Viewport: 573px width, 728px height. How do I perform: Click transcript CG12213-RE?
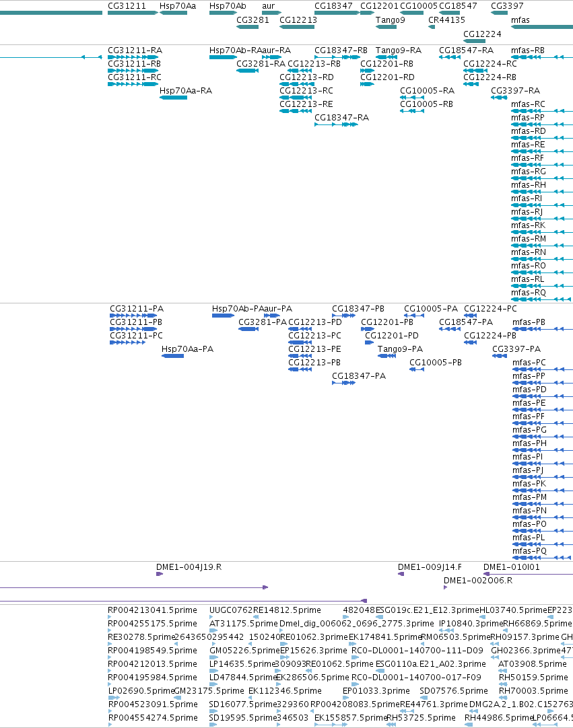pos(306,104)
